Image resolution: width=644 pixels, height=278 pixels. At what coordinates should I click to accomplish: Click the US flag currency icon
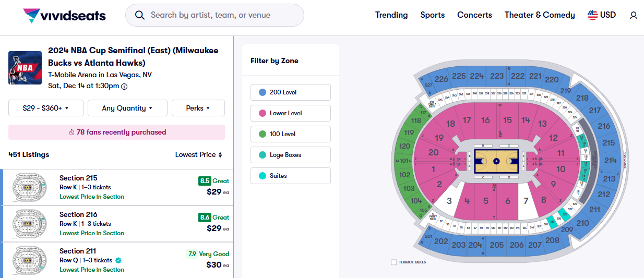click(593, 15)
